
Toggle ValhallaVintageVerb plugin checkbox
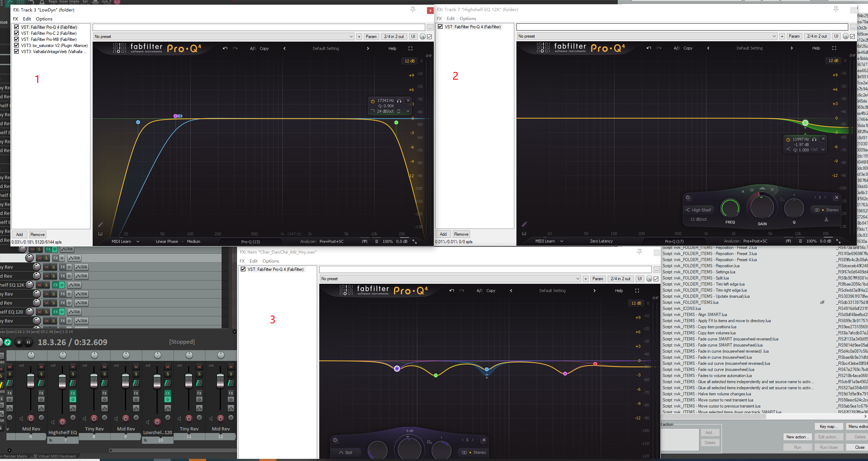pyautogui.click(x=17, y=52)
